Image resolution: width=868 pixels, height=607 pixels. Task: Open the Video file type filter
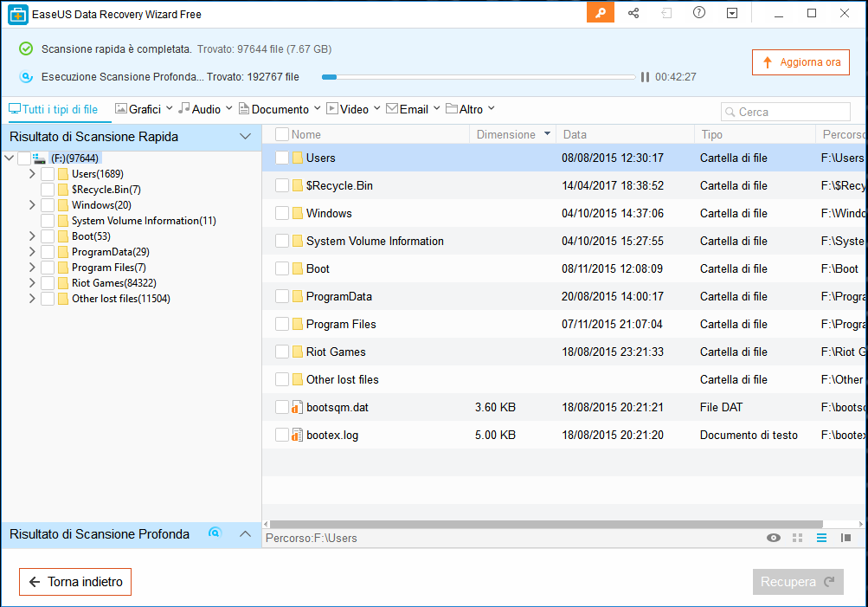(x=353, y=109)
